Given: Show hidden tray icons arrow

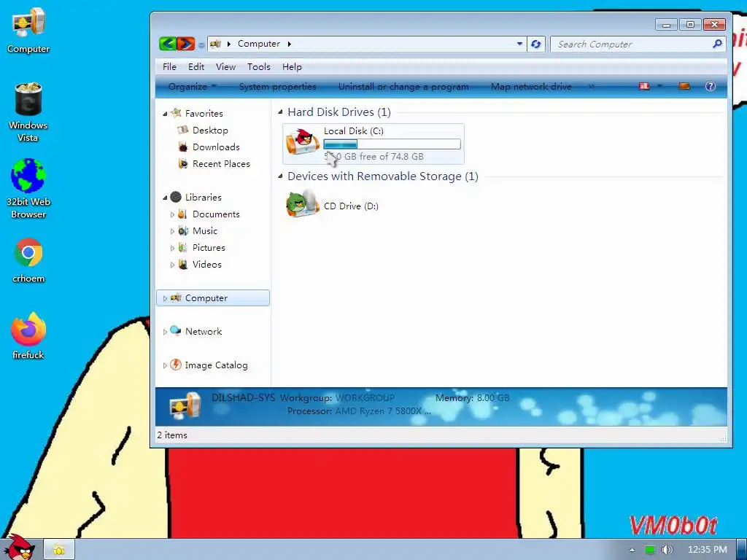Looking at the screenshot, I should click(632, 550).
